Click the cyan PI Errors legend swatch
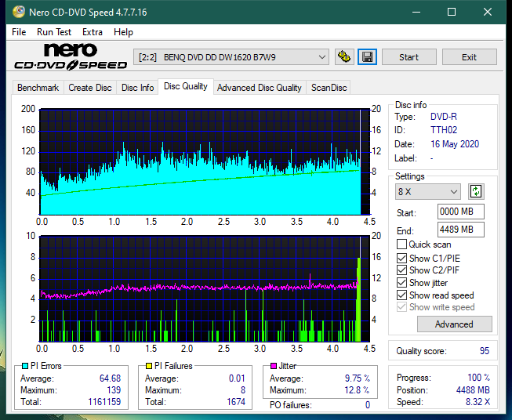The width and height of the screenshot is (512, 420). coord(25,366)
